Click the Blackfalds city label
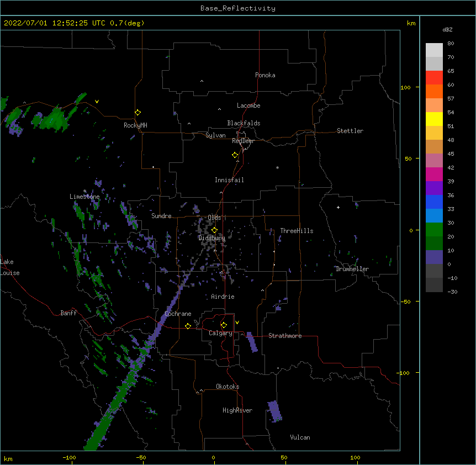Screen dimensions: 476x465 (244, 123)
